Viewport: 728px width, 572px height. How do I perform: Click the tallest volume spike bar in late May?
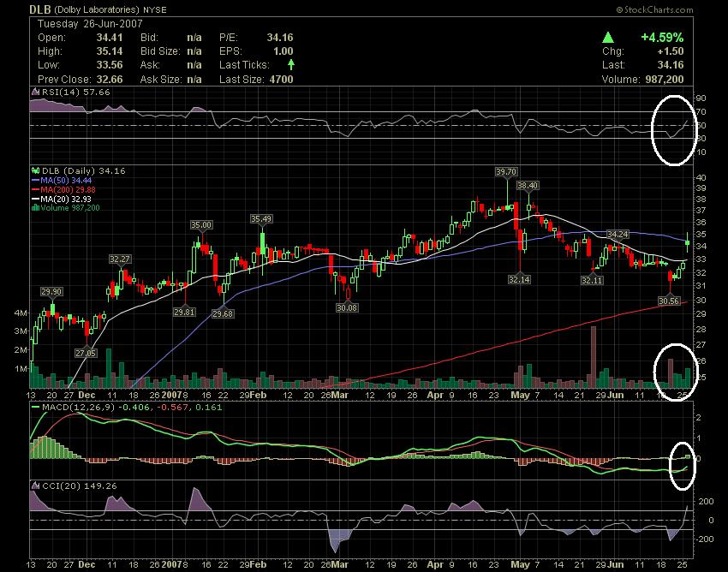pos(594,357)
